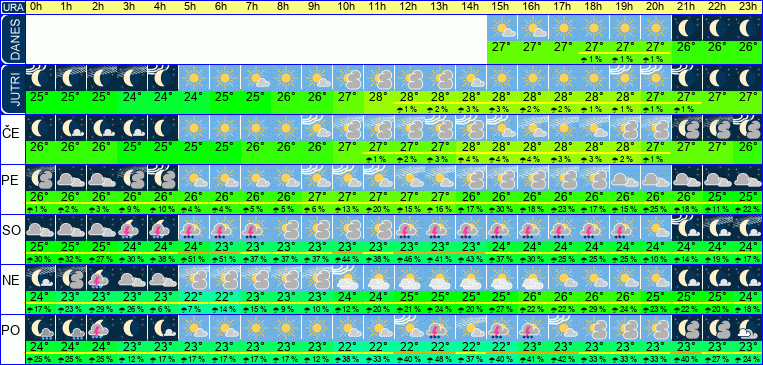The height and width of the screenshot is (365, 763).
Task: Select the NE row label
Action: tap(11, 280)
